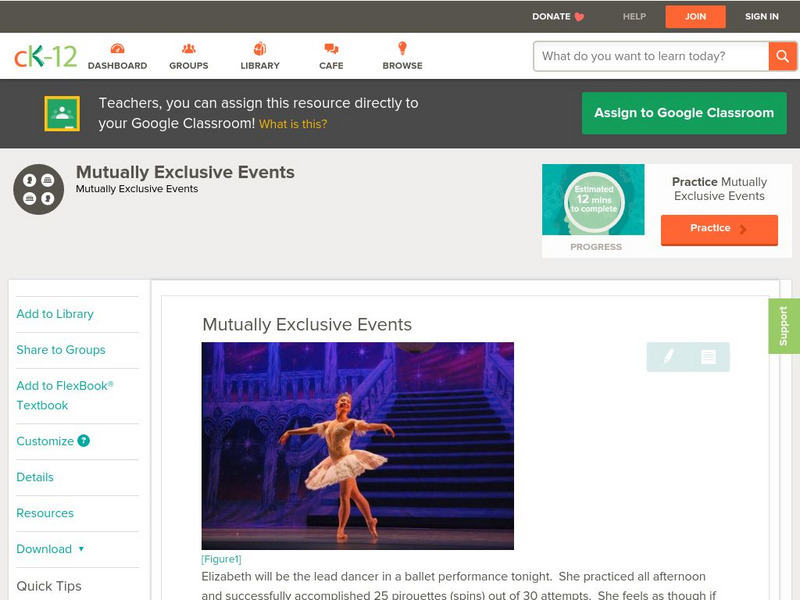Open the Help menu item
The width and height of the screenshot is (800, 600).
[634, 17]
